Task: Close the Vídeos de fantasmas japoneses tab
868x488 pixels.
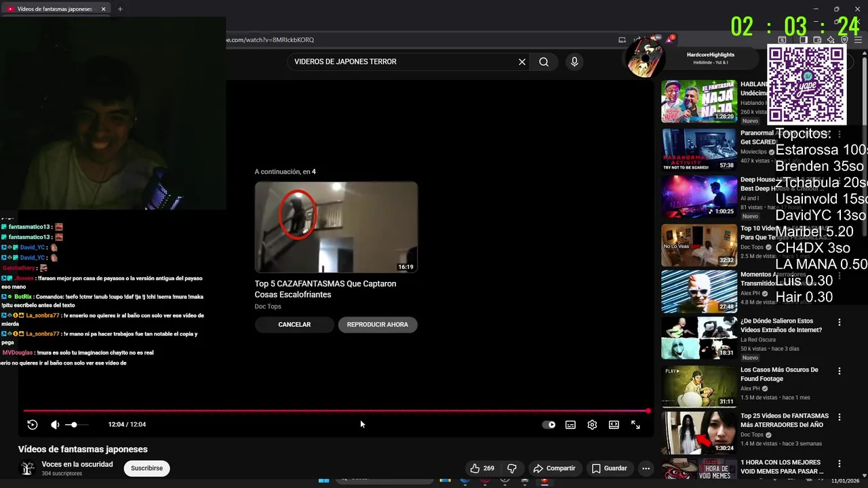Action: (x=103, y=9)
